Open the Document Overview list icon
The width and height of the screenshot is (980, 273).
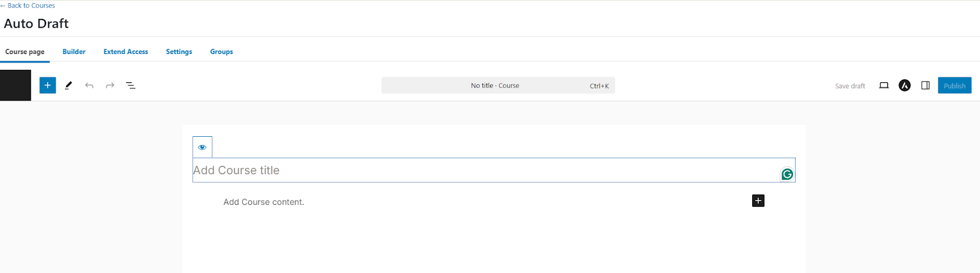(x=130, y=85)
